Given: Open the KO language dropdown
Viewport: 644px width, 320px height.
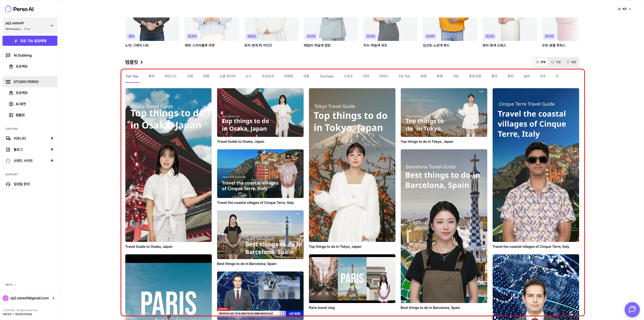Looking at the screenshot, I should coord(624,9).
